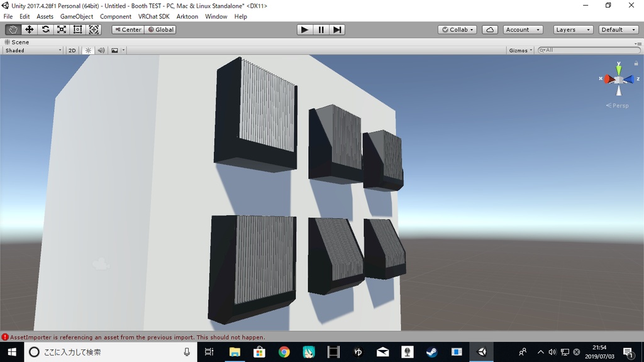This screenshot has width=644, height=362.
Task: Open Mail app from taskbar
Action: (383, 352)
